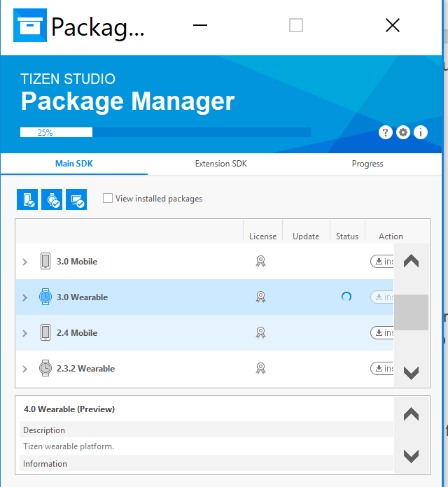Screen dimensions: 448x487
Task: Click description panel scroll down arrow
Action: 412,456
